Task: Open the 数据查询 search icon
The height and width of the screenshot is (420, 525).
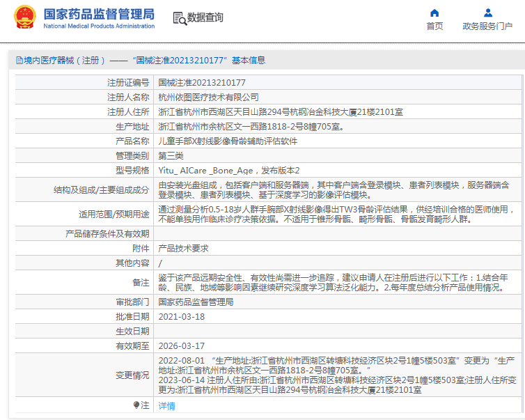Action: click(180, 18)
